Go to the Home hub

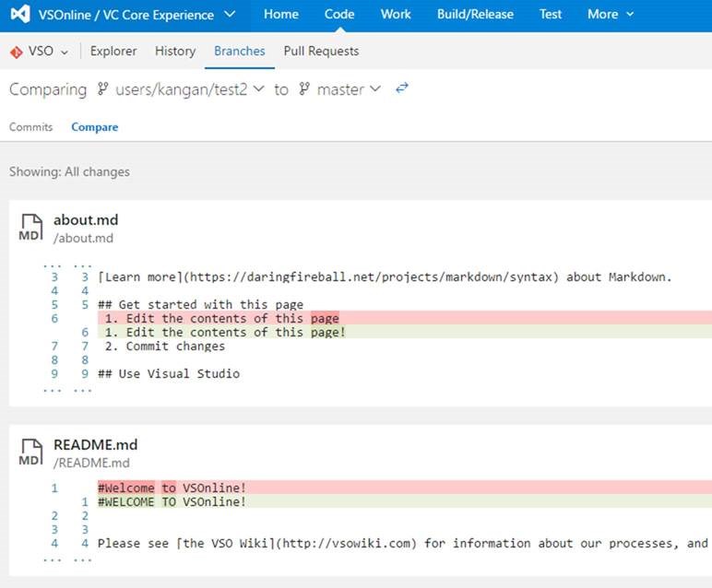[281, 14]
